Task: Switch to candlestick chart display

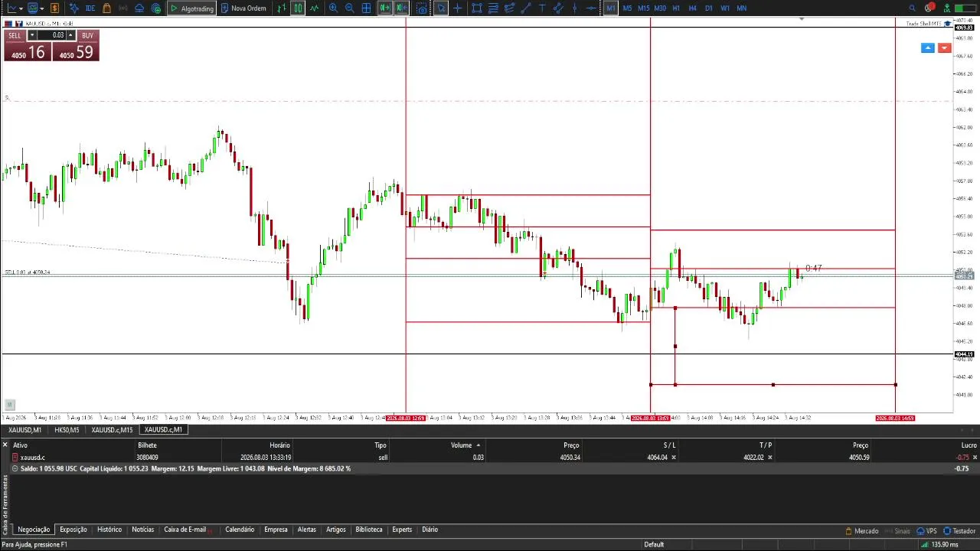Action: [298, 8]
